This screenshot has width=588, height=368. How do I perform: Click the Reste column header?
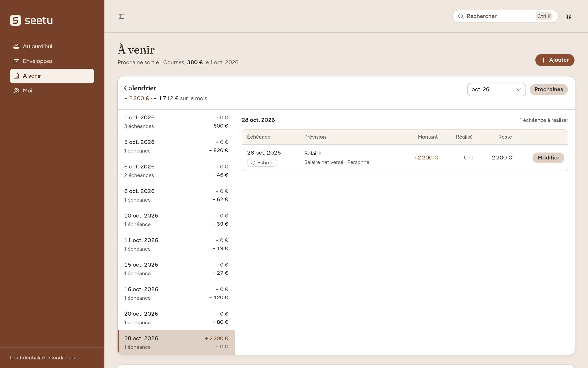click(505, 137)
